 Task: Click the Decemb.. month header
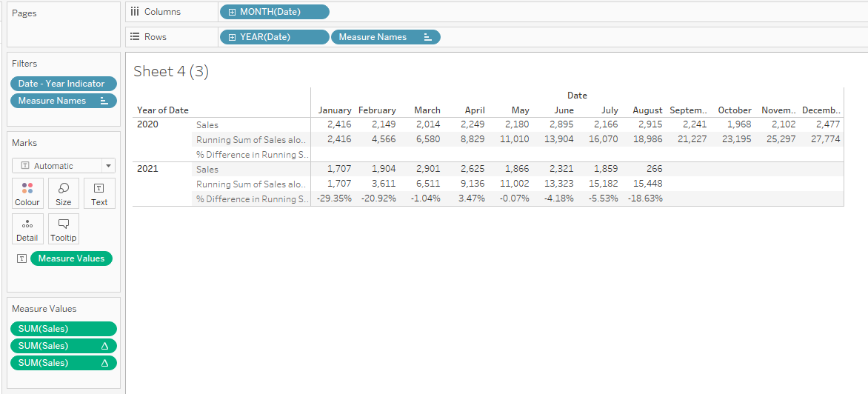pyautogui.click(x=821, y=110)
